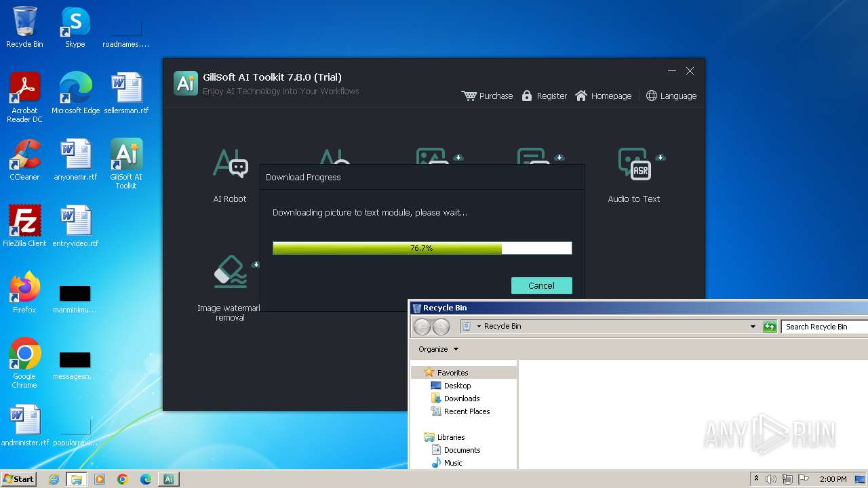Launch Firefox desktop shortcut
This screenshot has height=488, width=868.
pos(24,293)
